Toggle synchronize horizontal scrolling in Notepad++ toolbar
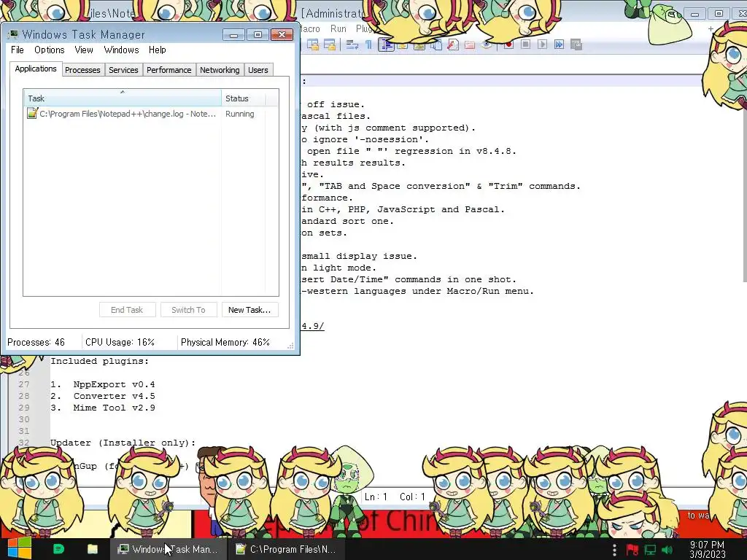 (329, 44)
